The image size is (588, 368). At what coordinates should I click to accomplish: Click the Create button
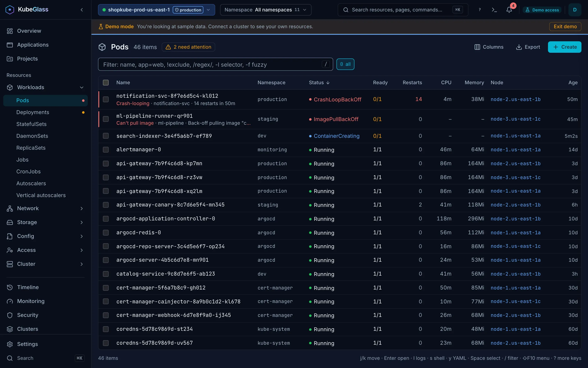point(565,47)
